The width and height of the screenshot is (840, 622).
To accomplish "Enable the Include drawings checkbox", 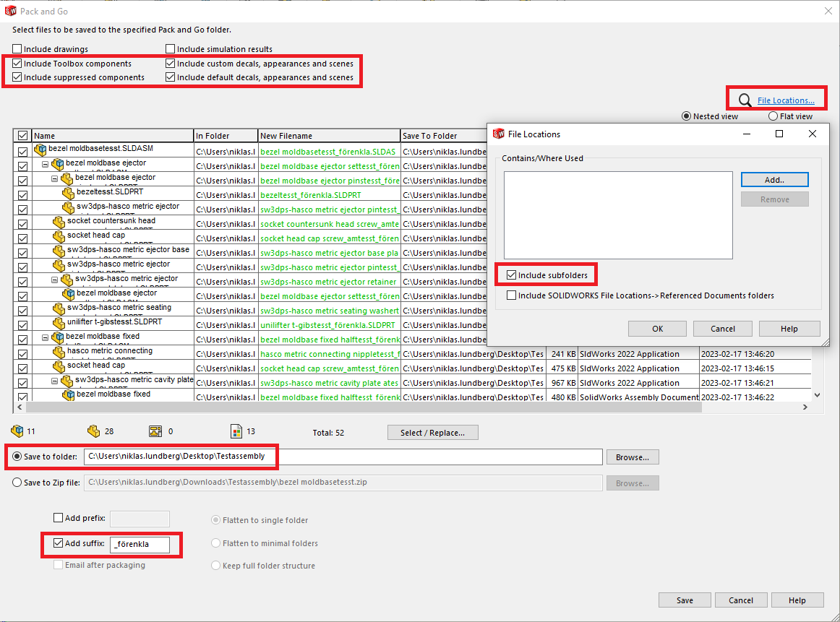I will [17, 49].
